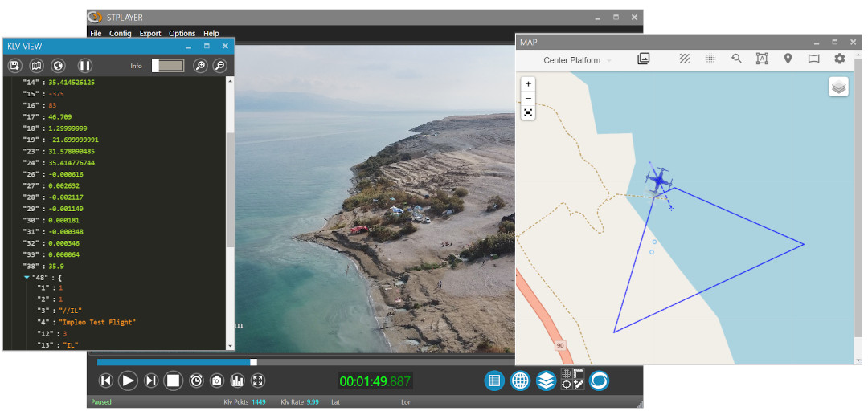
Task: Open the Center Platform dropdown
Action: pyautogui.click(x=577, y=60)
